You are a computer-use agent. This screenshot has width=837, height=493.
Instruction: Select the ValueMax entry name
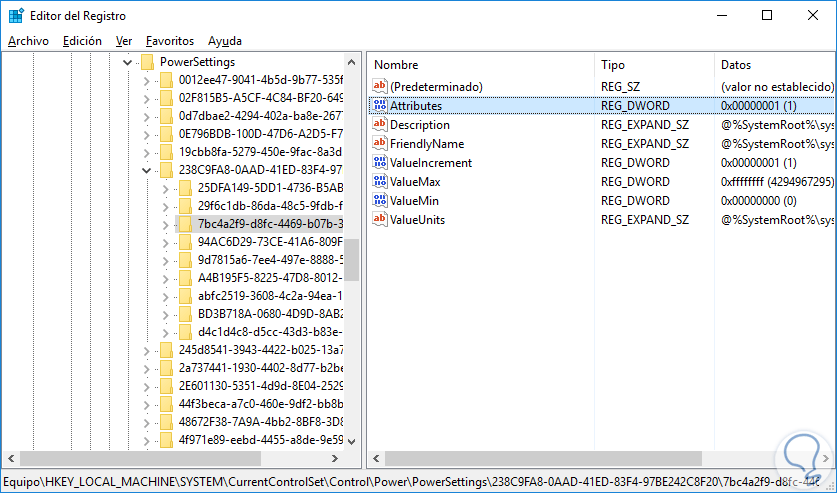coord(415,182)
